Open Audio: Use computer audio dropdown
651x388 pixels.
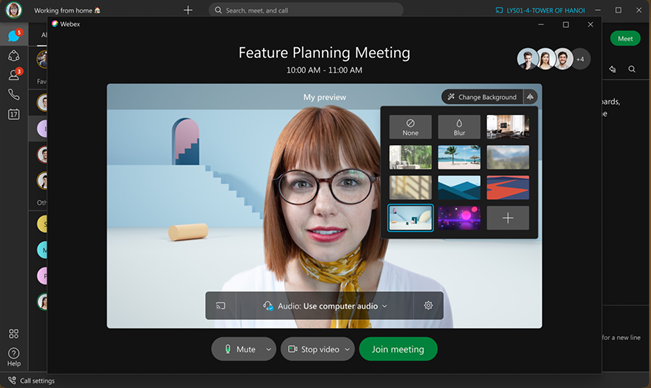pyautogui.click(x=325, y=306)
